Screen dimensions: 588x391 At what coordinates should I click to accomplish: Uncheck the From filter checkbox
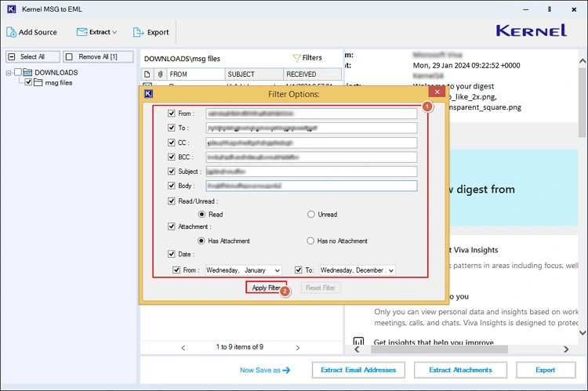(x=172, y=113)
